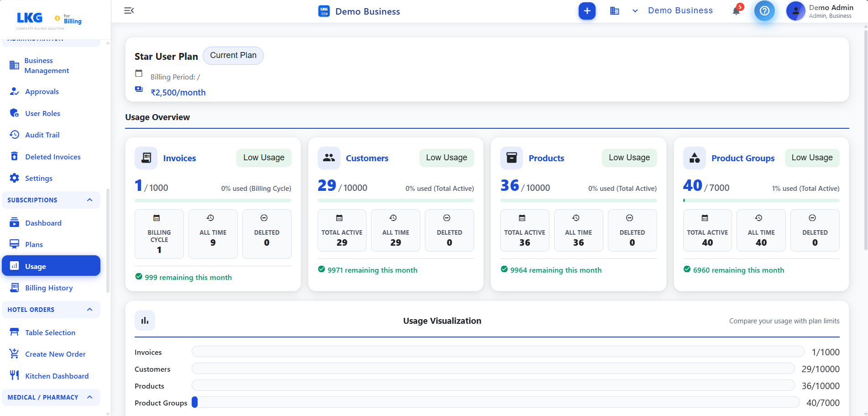The width and height of the screenshot is (868, 416).
Task: Click Low Usage badge on Product Groups
Action: (812, 158)
